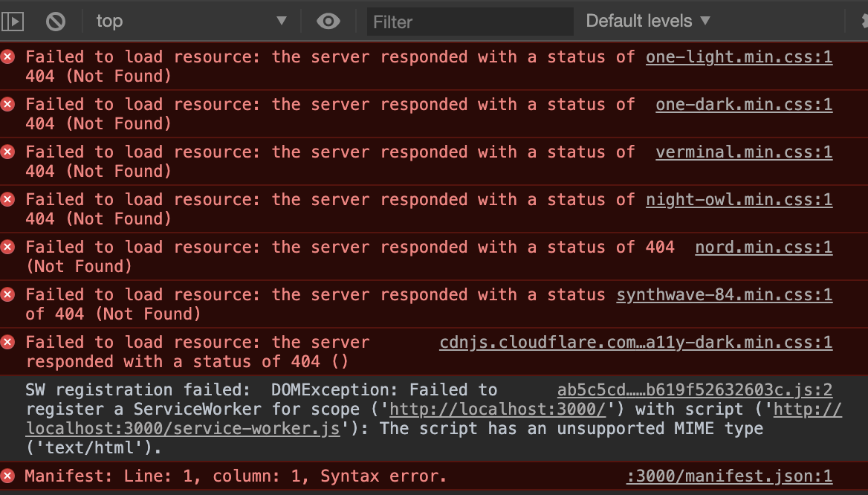The height and width of the screenshot is (495, 868).
Task: Click the ab5c5cd script source link
Action: (695, 389)
